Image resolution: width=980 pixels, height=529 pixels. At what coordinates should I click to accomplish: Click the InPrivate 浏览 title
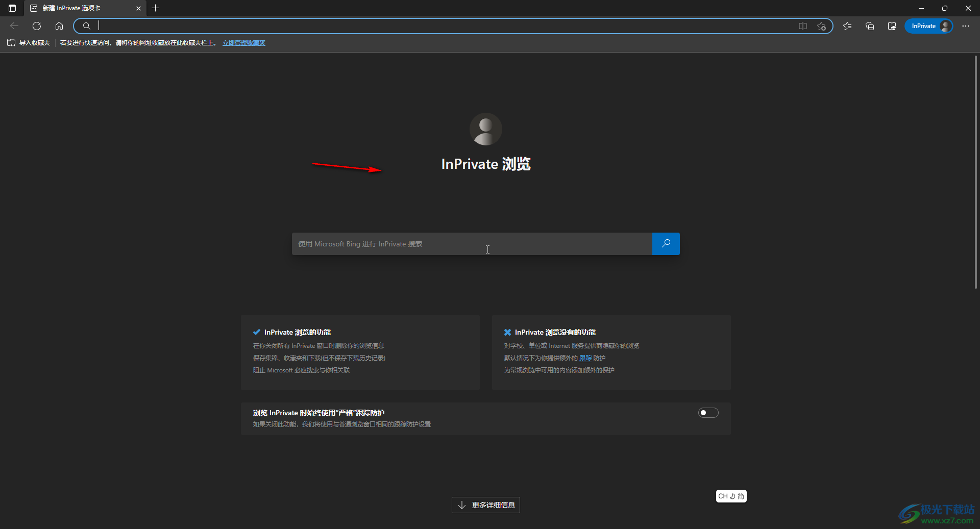coord(486,164)
